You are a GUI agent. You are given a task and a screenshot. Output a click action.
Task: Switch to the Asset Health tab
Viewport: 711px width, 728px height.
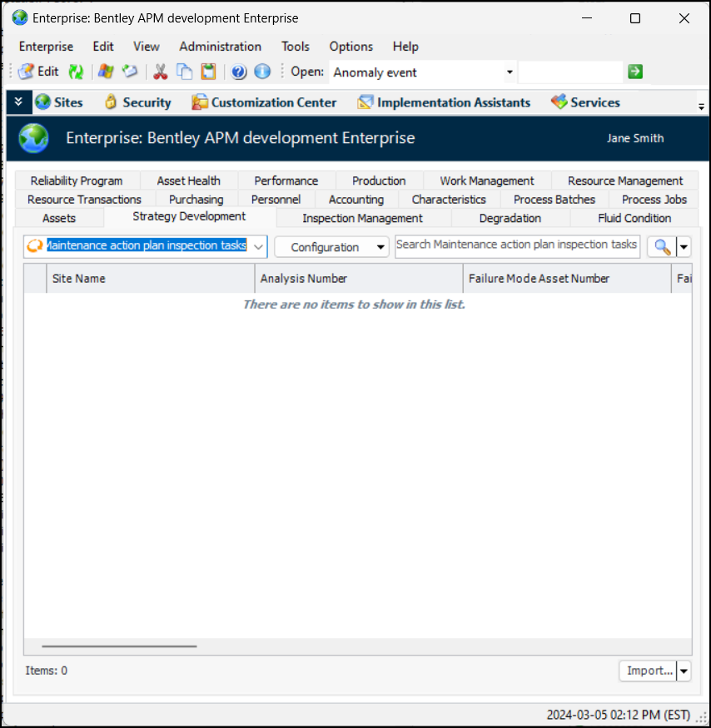189,181
